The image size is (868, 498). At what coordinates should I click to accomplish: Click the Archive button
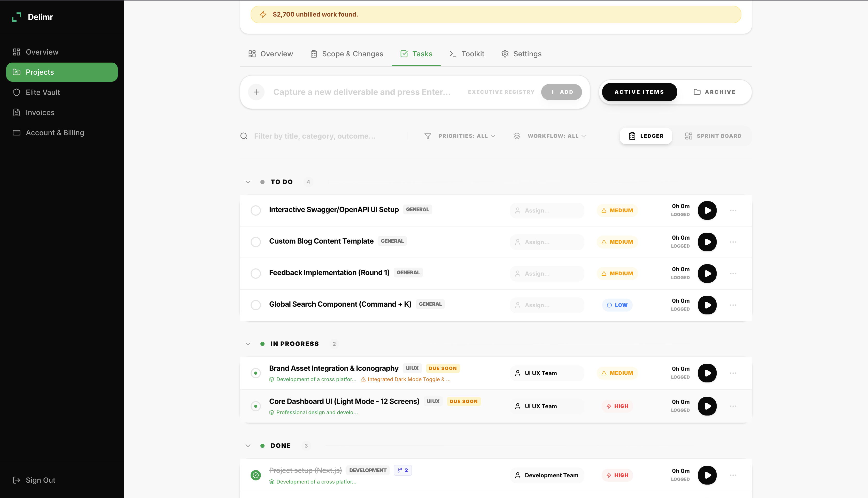[x=715, y=92]
